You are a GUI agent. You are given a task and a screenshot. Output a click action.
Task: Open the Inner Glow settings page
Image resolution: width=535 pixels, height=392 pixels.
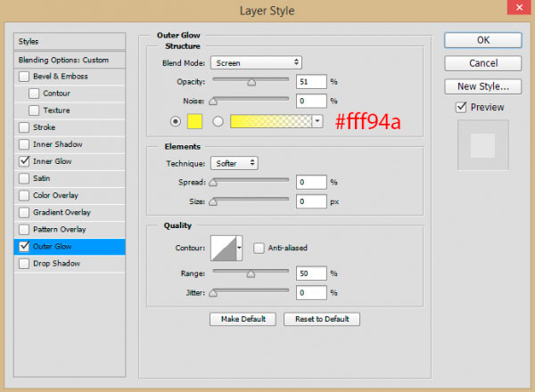coord(53,161)
